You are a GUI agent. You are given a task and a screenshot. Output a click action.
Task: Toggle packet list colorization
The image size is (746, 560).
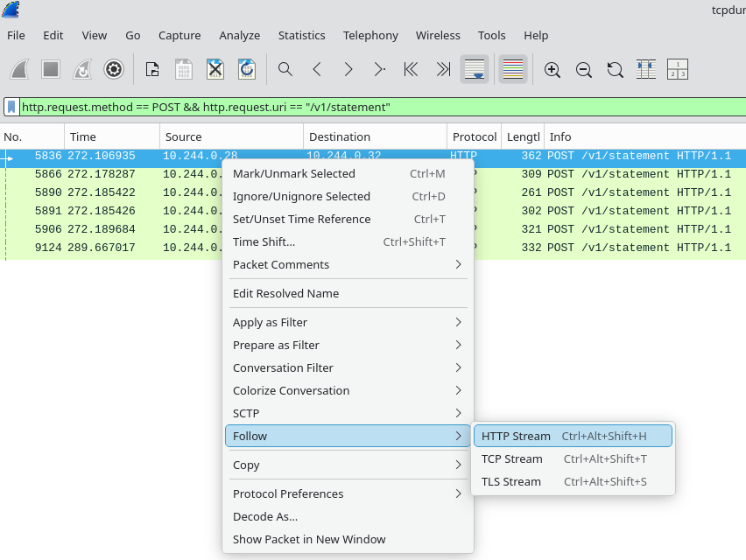[513, 69]
